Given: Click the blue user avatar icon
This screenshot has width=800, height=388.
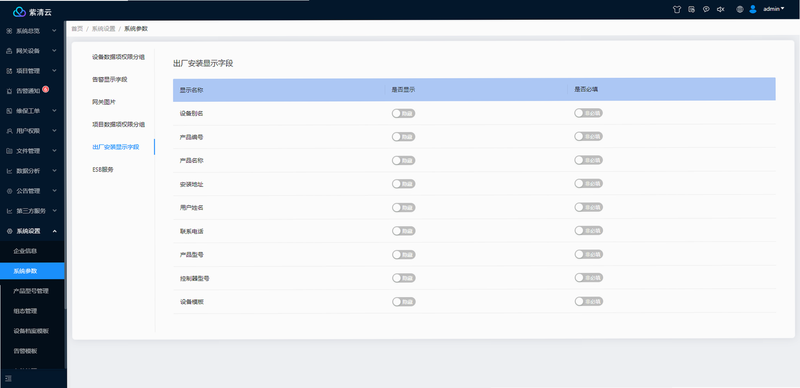Looking at the screenshot, I should [753, 9].
